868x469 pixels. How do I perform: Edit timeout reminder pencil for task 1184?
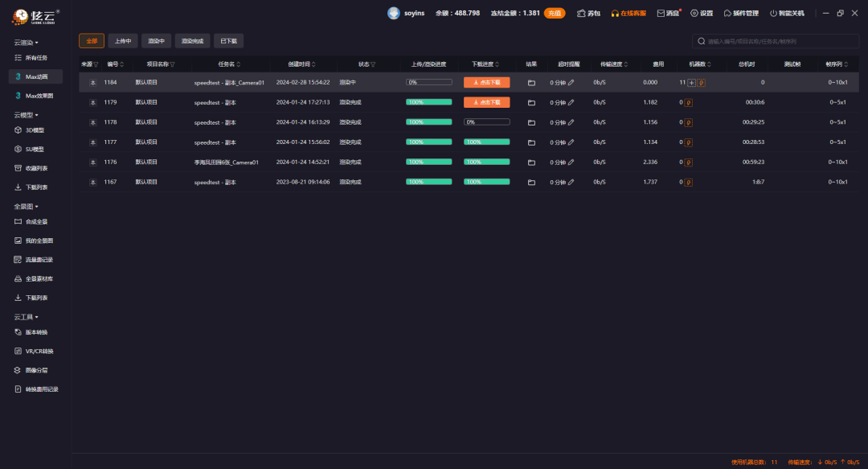tap(571, 82)
